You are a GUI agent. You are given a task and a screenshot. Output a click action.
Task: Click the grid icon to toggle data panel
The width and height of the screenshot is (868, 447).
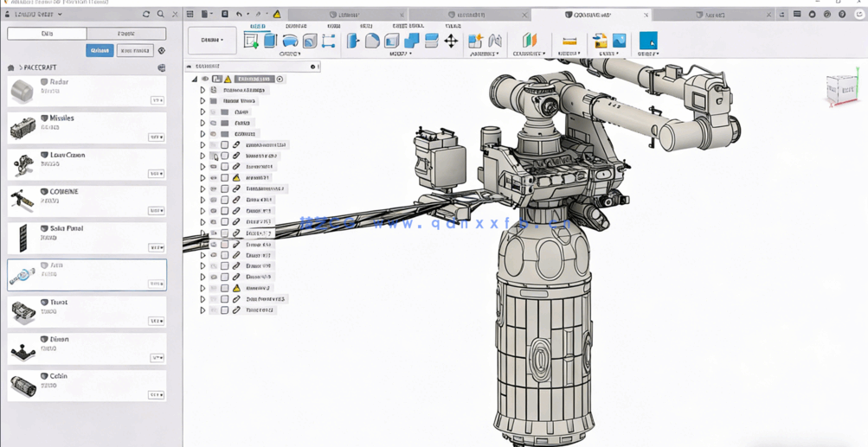[190, 15]
